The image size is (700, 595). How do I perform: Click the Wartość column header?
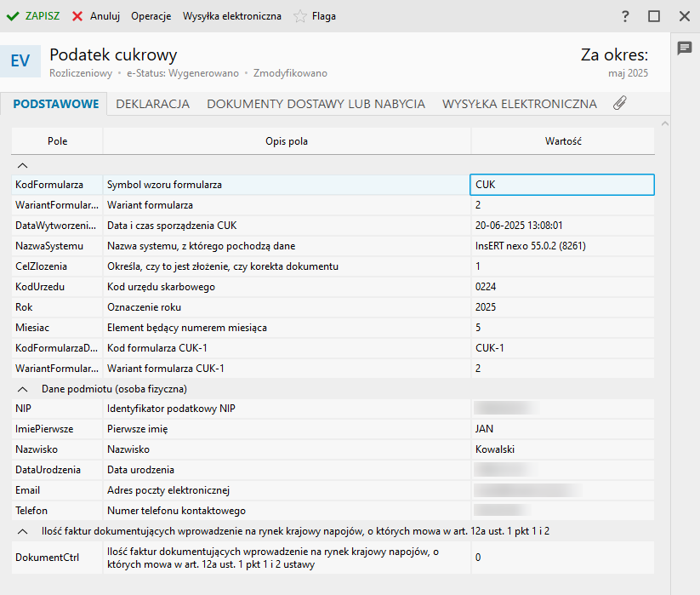(x=563, y=141)
